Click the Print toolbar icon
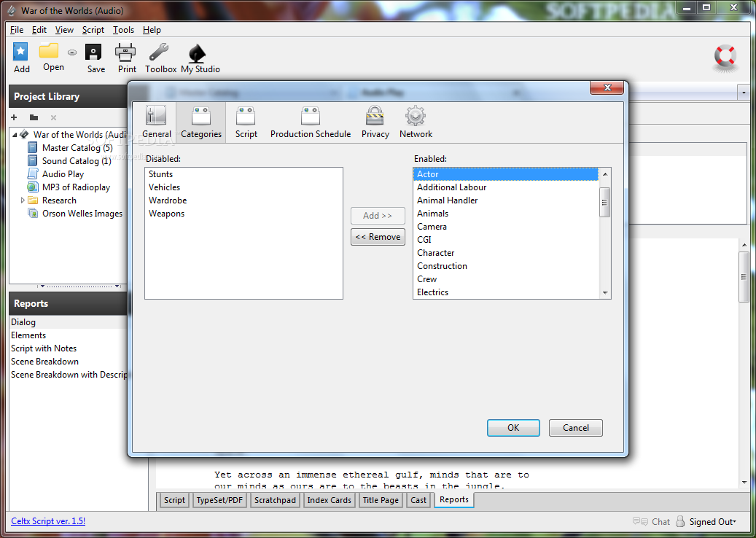The image size is (756, 538). [125, 52]
